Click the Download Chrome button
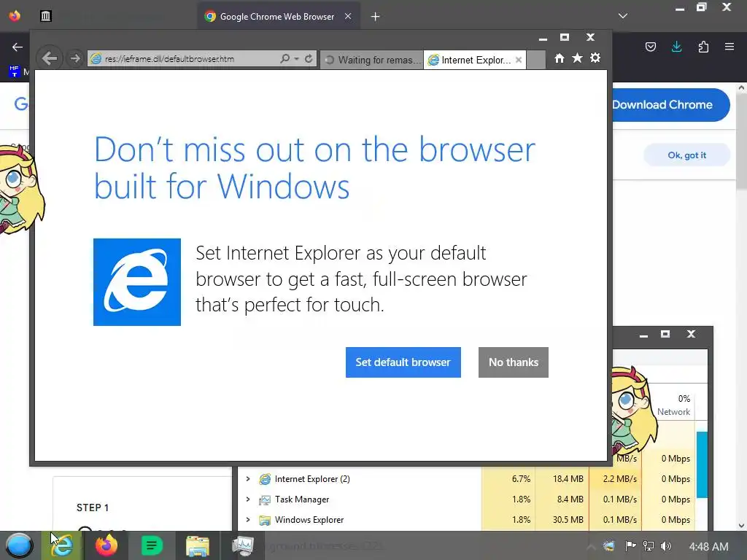This screenshot has width=747, height=560. click(x=671, y=105)
